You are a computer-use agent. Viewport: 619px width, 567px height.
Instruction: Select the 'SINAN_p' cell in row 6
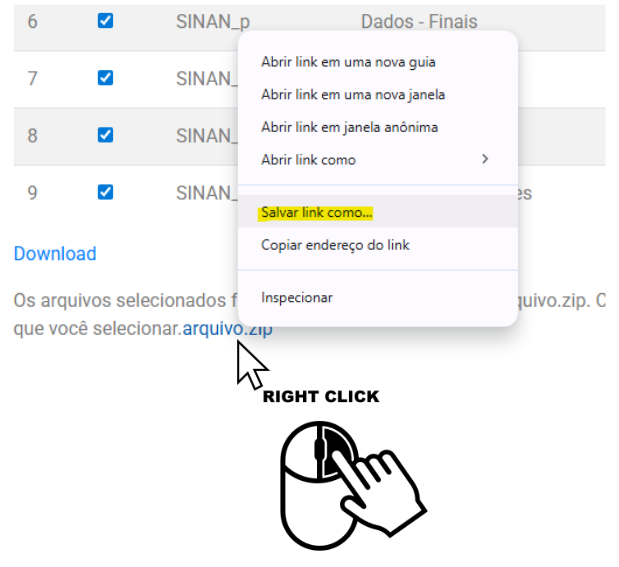[x=213, y=22]
